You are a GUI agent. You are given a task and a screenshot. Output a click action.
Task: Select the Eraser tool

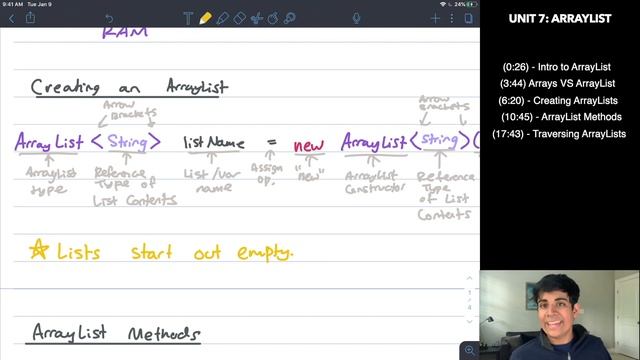tap(240, 18)
